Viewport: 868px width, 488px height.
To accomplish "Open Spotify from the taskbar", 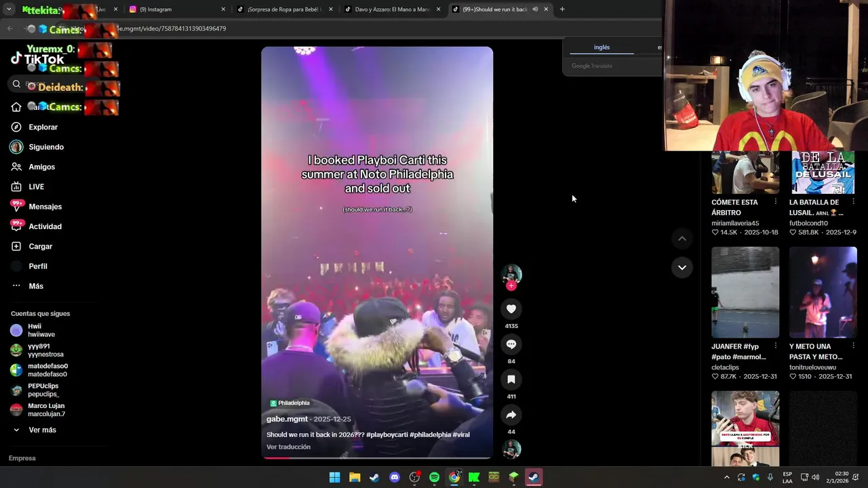I will (434, 477).
